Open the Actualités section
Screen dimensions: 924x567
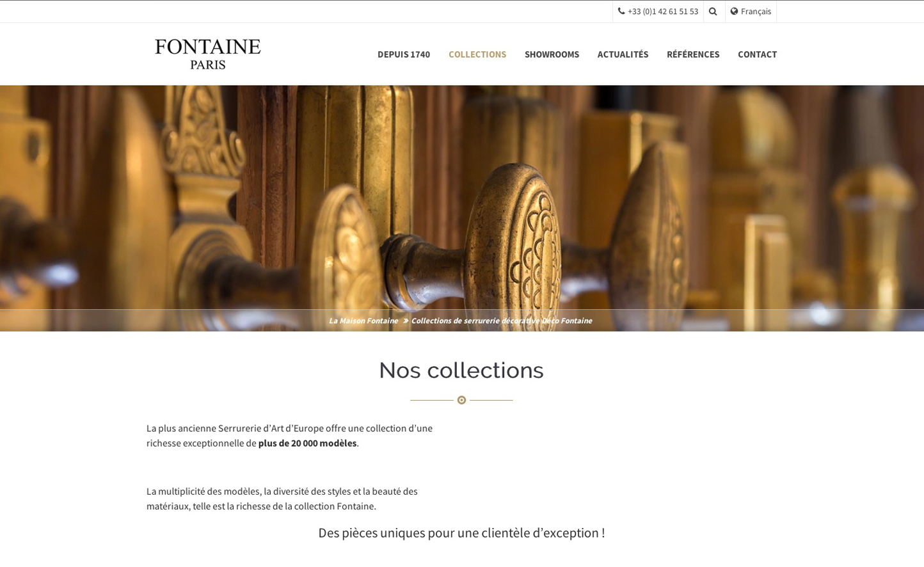tap(623, 54)
